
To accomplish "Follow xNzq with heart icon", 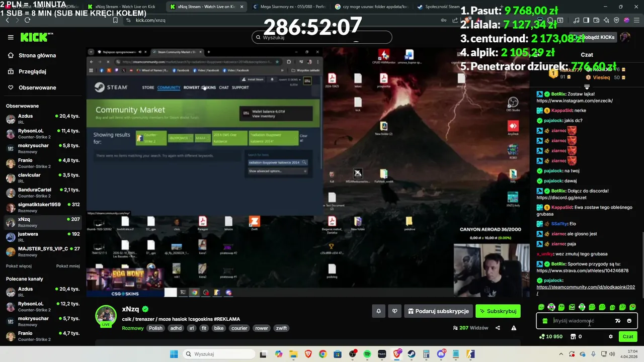I will (x=394, y=311).
